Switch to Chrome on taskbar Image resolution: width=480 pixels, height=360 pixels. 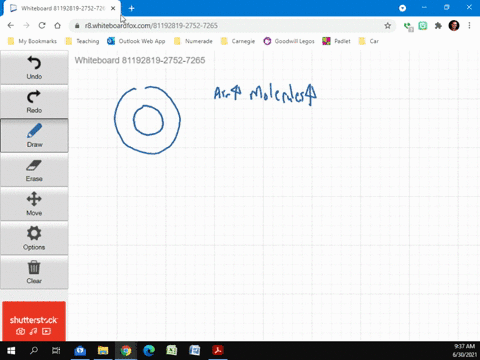pyautogui.click(x=126, y=351)
